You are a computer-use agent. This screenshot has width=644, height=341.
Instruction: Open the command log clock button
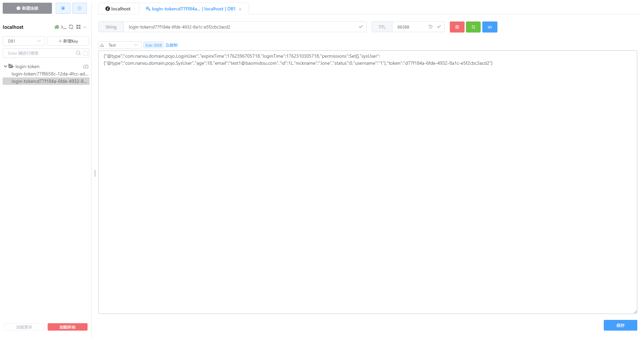[79, 8]
